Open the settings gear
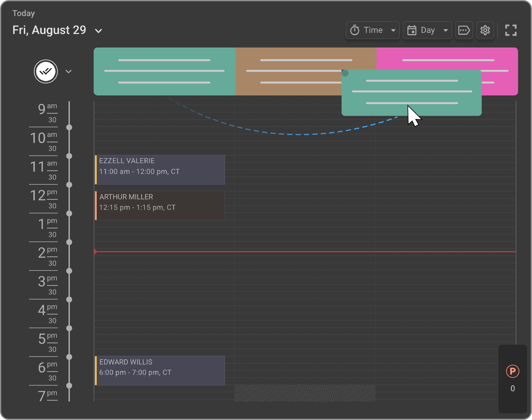The height and width of the screenshot is (420, 532). [x=485, y=30]
